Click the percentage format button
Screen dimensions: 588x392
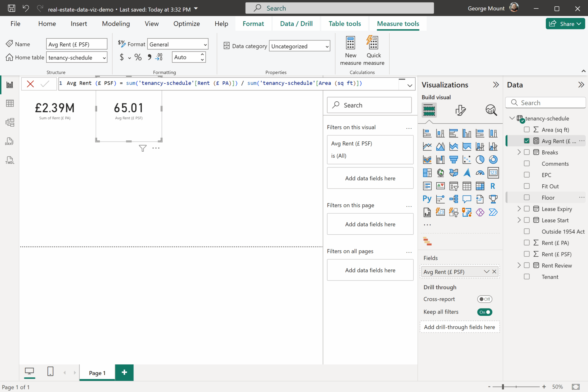[138, 57]
